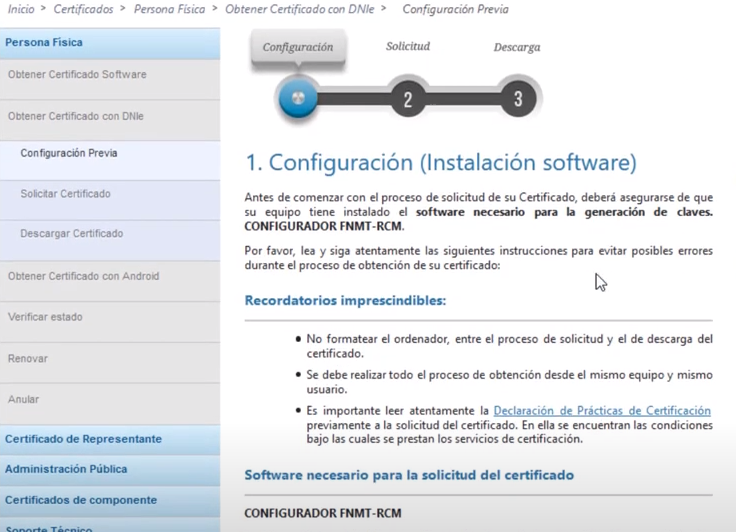Click the Solicitud step label
The height and width of the screenshot is (532, 736).
408,46
